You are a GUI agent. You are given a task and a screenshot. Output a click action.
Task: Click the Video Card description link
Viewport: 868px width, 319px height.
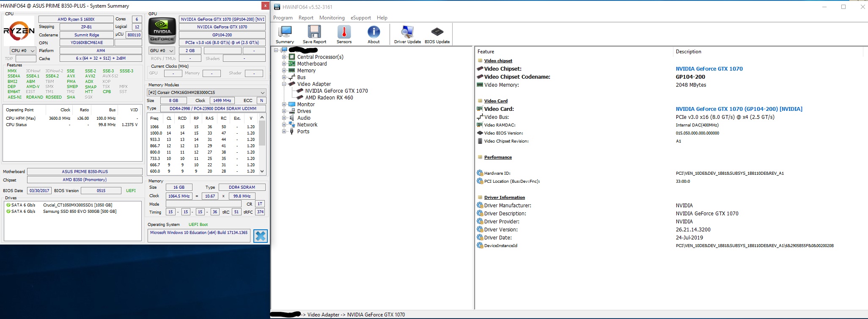coord(739,109)
